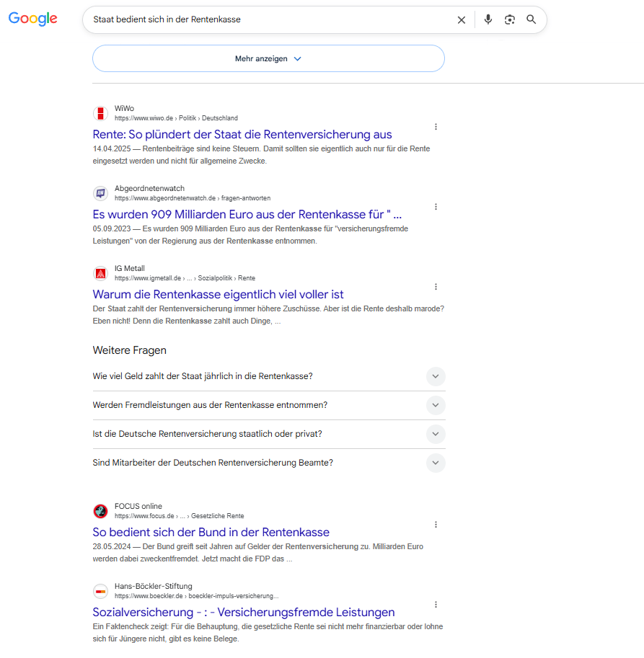This screenshot has width=644, height=658.
Task: Expand 'Sind Mitarbeiter der Deutschen Rentenversicherung Beamte?'
Action: [269, 463]
